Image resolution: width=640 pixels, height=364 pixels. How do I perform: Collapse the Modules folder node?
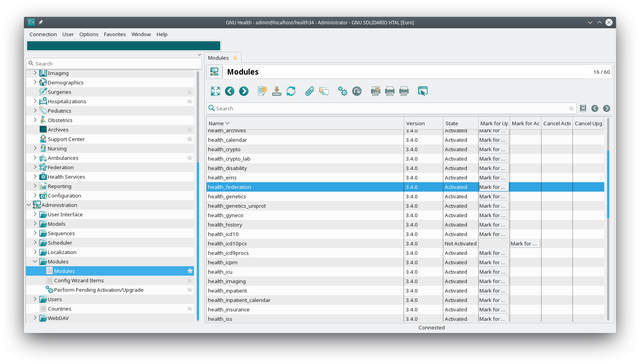point(35,262)
